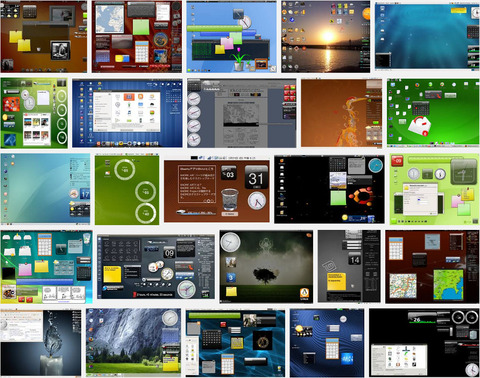Open the brown desktop thumbnail with black-and-white photo frame
The height and width of the screenshot is (378, 480).
pyautogui.click(x=44, y=36)
